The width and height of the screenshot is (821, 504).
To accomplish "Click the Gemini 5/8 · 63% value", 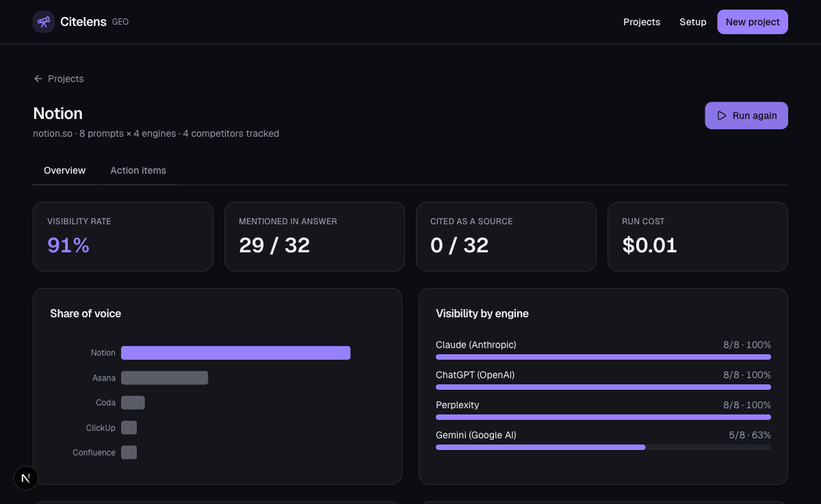I will tap(750, 435).
